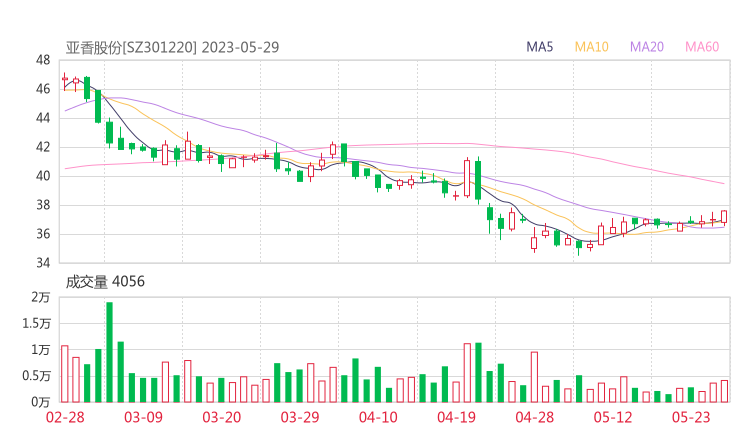Click the last red candlestick on the right
The image size is (740, 440).
(x=724, y=217)
